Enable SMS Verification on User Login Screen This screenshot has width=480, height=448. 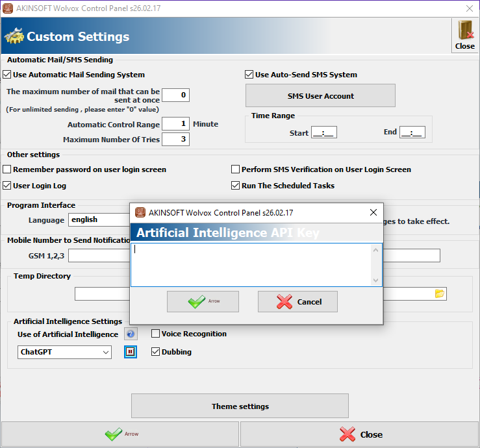[x=235, y=169]
